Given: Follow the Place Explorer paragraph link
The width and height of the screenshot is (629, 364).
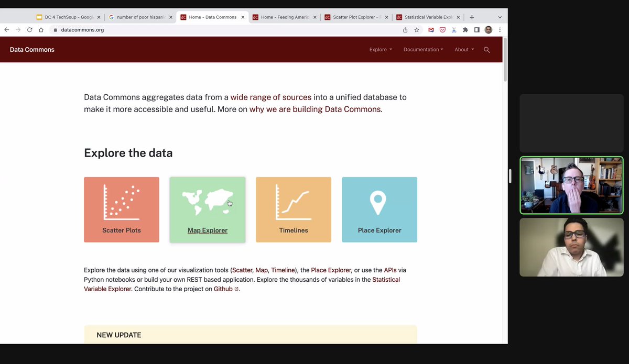Looking at the screenshot, I should [331, 270].
